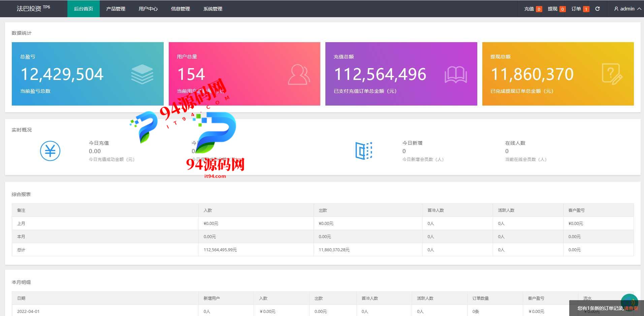This screenshot has width=644, height=316.
Task: Click the admin user avatar icon
Action: pyautogui.click(x=616, y=9)
